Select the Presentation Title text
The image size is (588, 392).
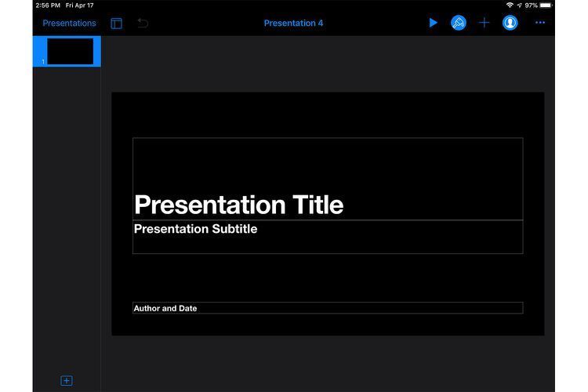238,205
